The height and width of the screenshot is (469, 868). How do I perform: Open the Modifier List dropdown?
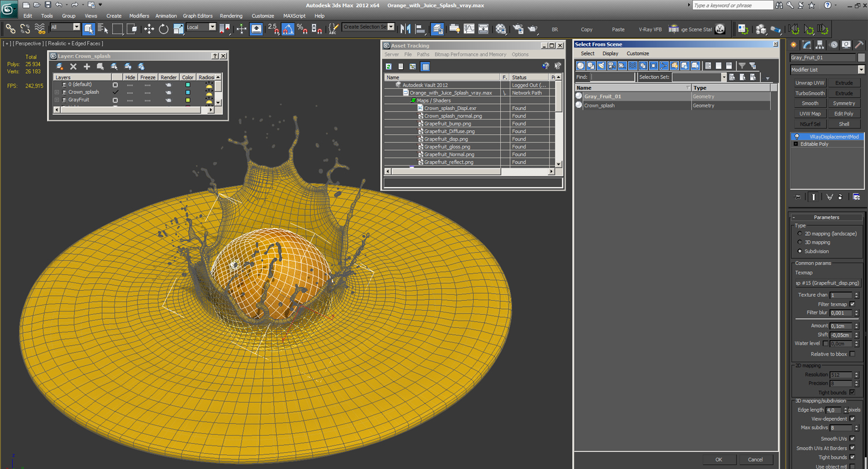click(827, 69)
